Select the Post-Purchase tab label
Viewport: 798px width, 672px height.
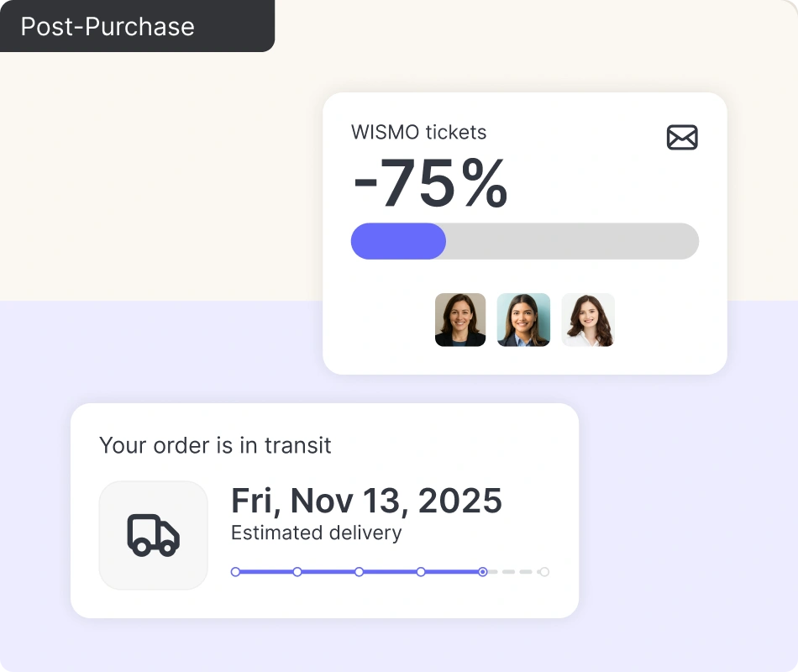pos(108,26)
